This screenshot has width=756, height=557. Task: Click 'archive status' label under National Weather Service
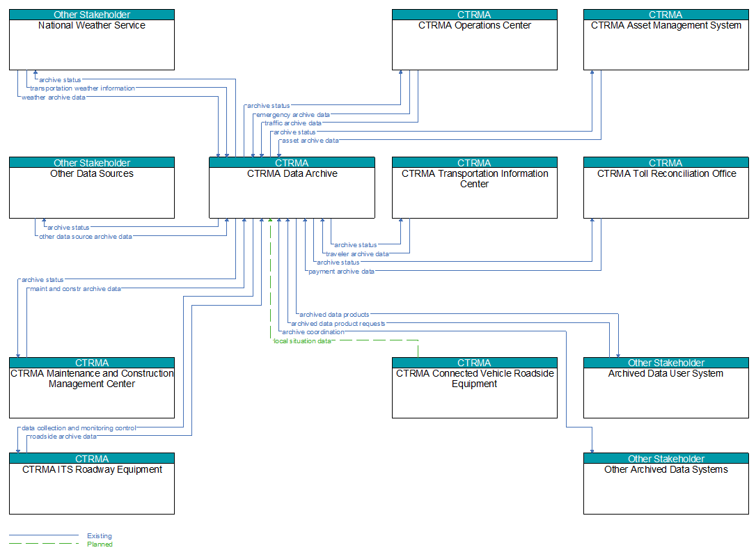tap(60, 79)
